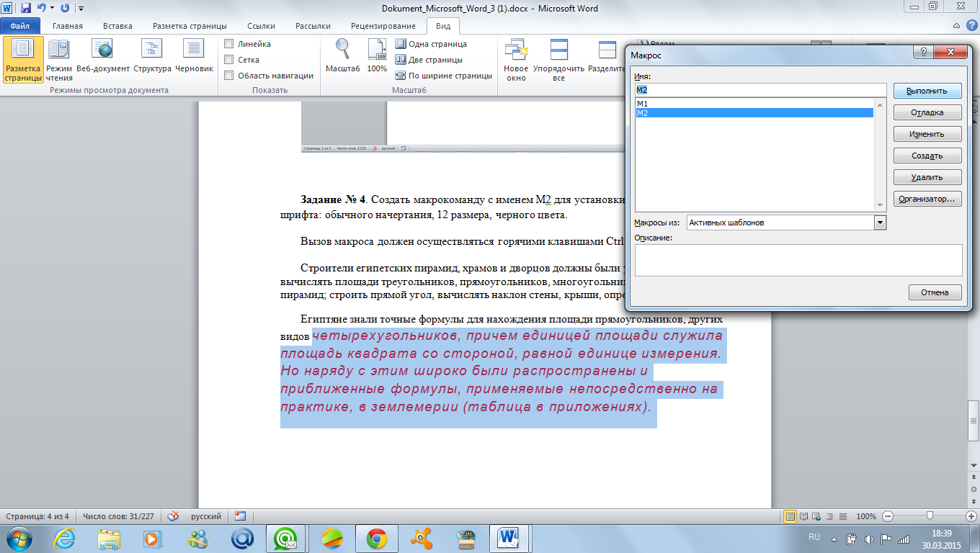Viewport: 980px width, 553px height.
Task: Click the zoom slider handle in status bar
Action: 931,516
